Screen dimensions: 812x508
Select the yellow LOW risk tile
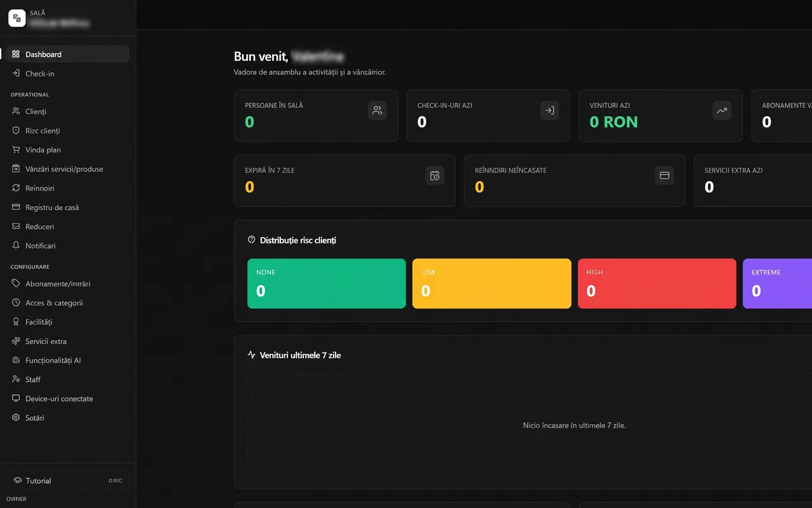pos(492,284)
